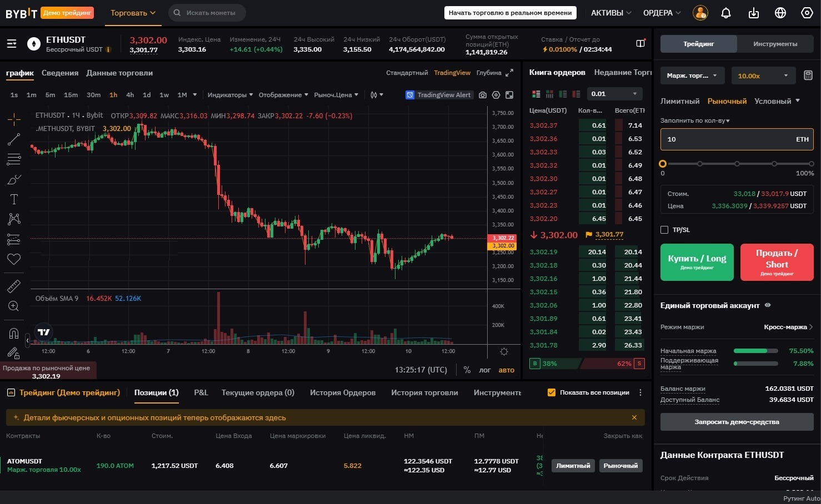
Task: Close ATOMUSDT position with Рыночный button
Action: coord(620,466)
